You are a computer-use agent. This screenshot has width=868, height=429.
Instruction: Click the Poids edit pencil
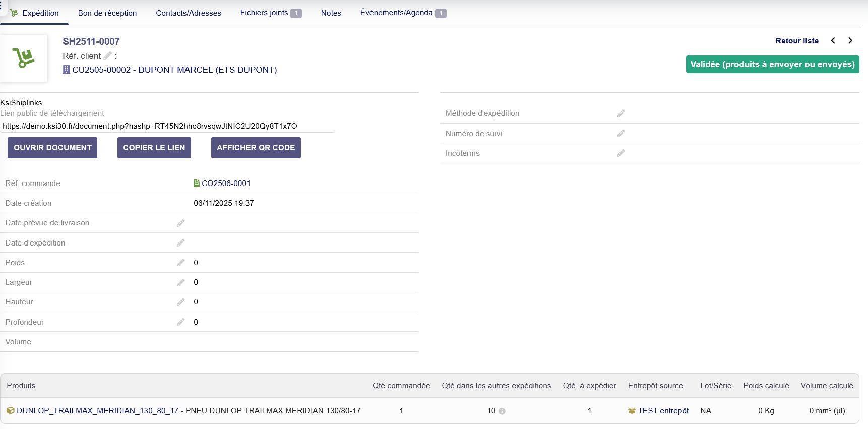click(x=181, y=263)
